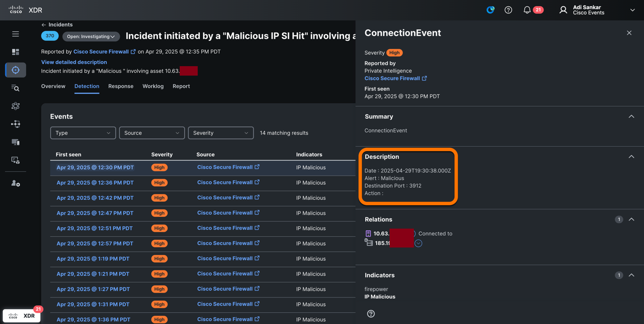The image size is (644, 324).
Task: Open event Apr 29, 2025 @ 12:42 PM PDT
Action: pyautogui.click(x=95, y=198)
